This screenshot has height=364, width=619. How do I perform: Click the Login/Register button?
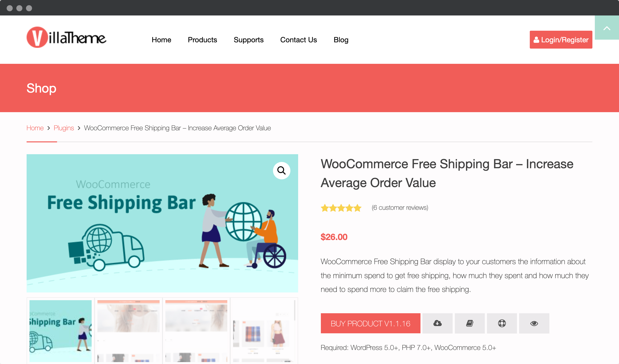[560, 39]
